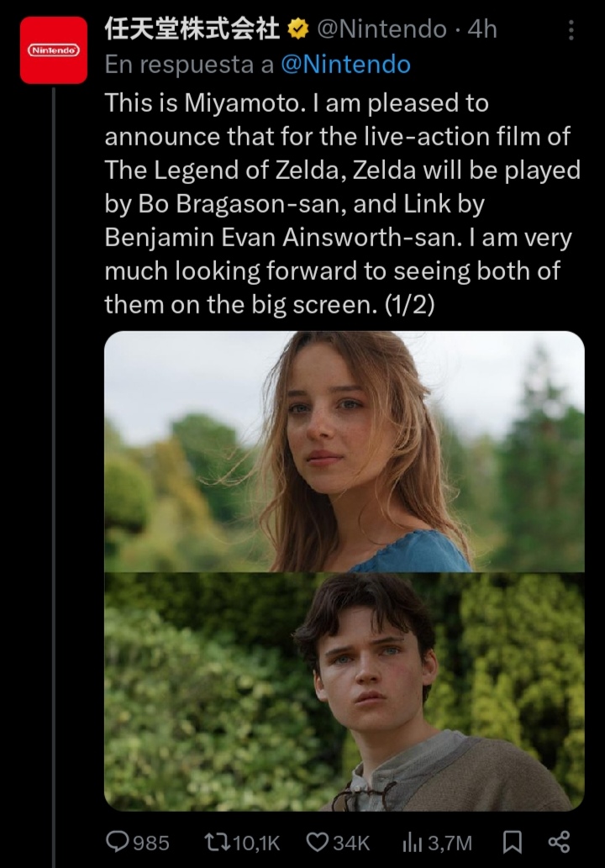Viewport: 605px width, 868px height.
Task: Click the 3,7M views count
Action: click(450, 843)
